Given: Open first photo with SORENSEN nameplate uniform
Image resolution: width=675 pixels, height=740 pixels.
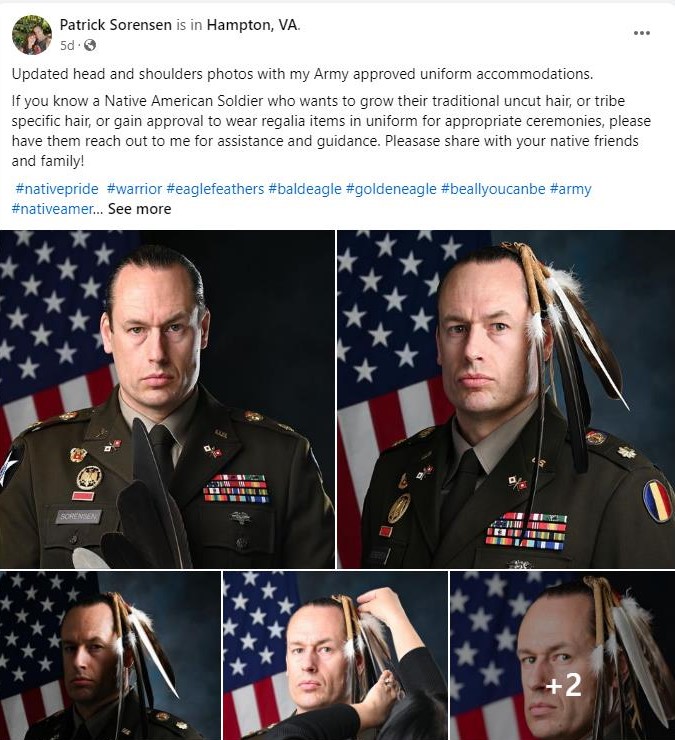Looking at the screenshot, I should click(167, 399).
